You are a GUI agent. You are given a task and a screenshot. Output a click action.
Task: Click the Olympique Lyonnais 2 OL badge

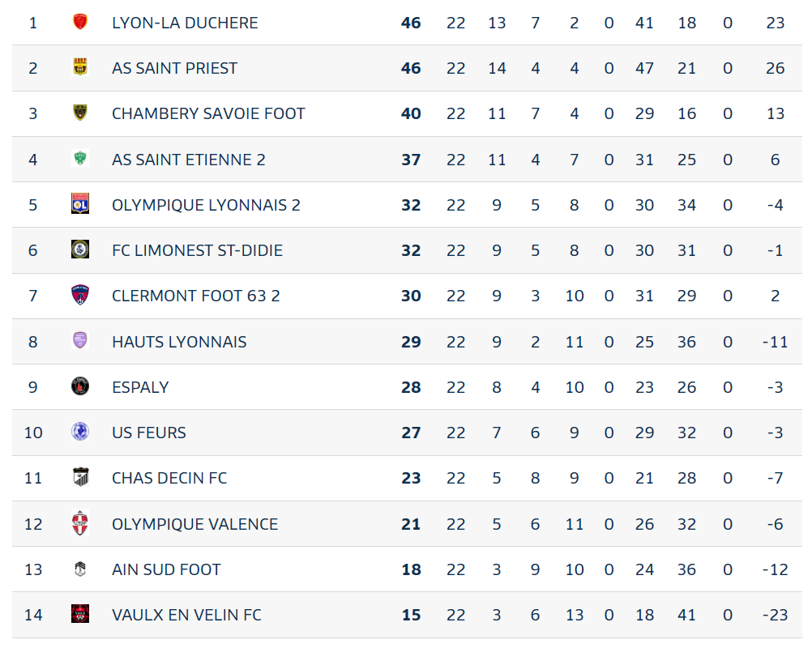79,204
